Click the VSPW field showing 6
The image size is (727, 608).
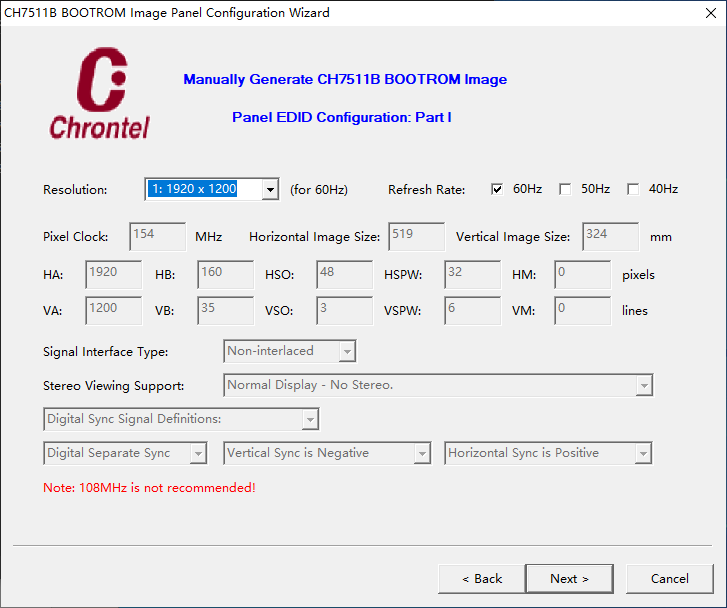(472, 311)
